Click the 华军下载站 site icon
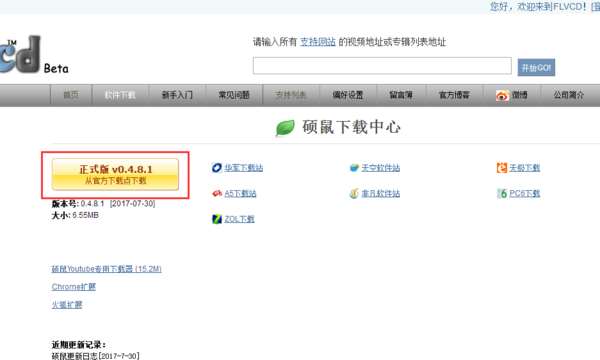The width and height of the screenshot is (600, 360). coord(217,168)
